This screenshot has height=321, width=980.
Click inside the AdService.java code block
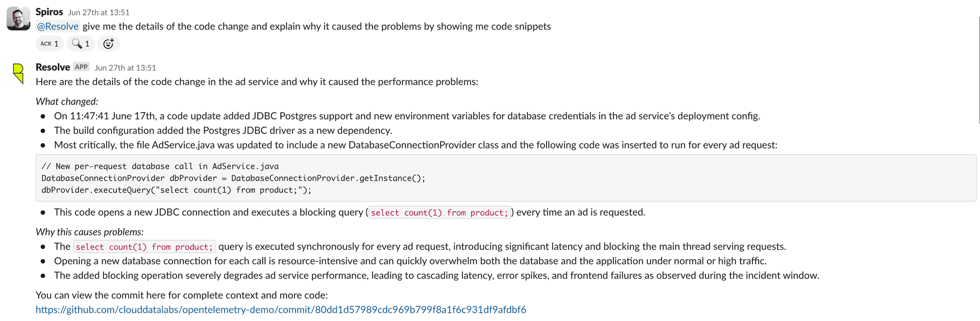[x=506, y=178]
